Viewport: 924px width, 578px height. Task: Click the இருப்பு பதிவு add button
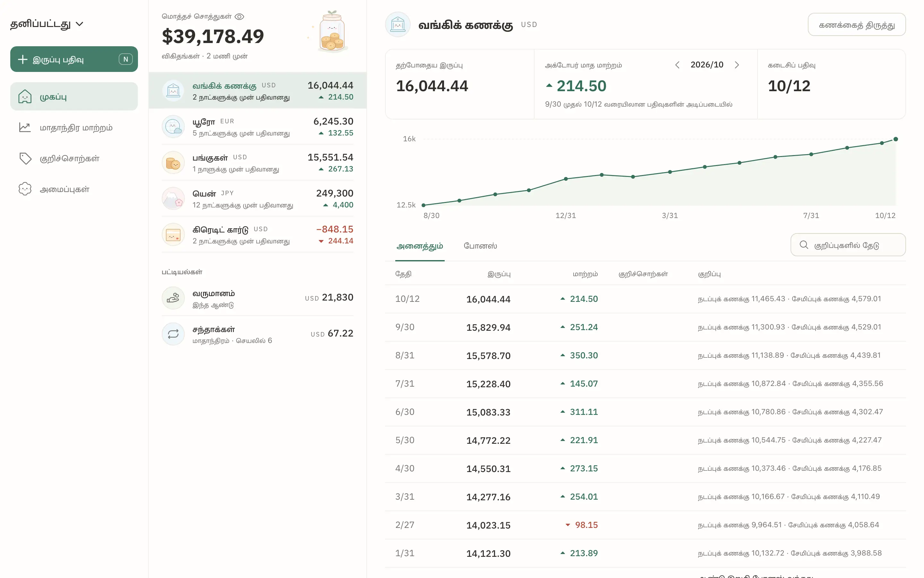[74, 59]
